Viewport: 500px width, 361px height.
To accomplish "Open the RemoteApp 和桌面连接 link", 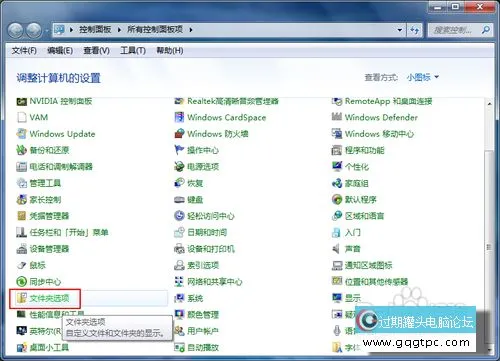I will (388, 101).
